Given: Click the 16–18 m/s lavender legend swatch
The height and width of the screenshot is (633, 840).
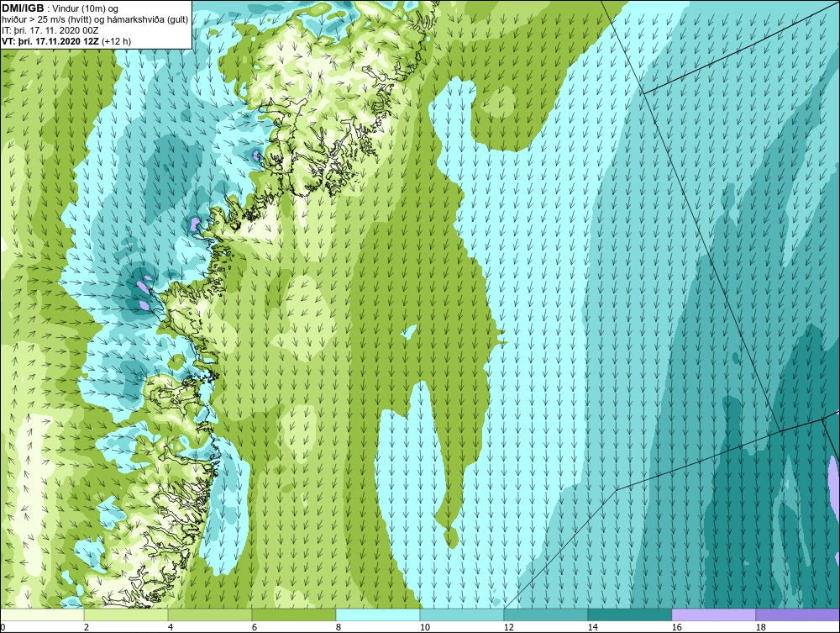Looking at the screenshot, I should [713, 615].
